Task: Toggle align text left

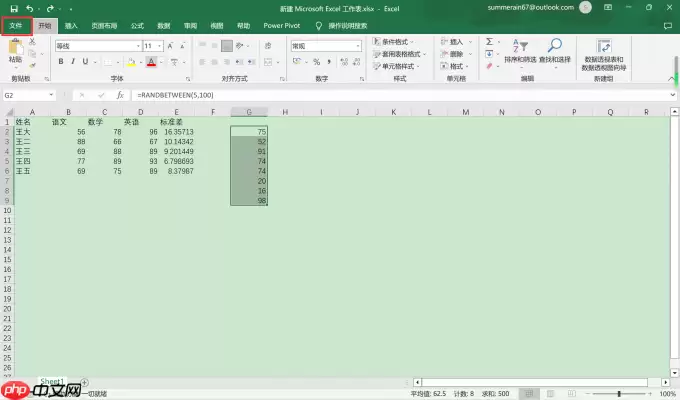Action: [x=202, y=62]
